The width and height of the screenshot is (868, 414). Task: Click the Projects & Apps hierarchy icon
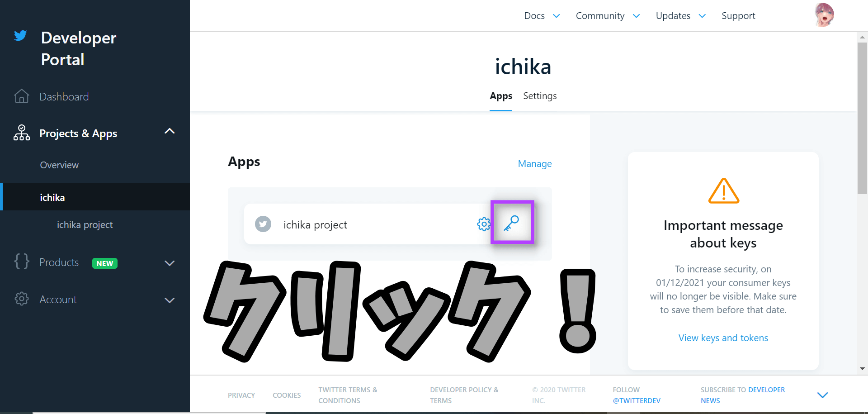tap(22, 133)
